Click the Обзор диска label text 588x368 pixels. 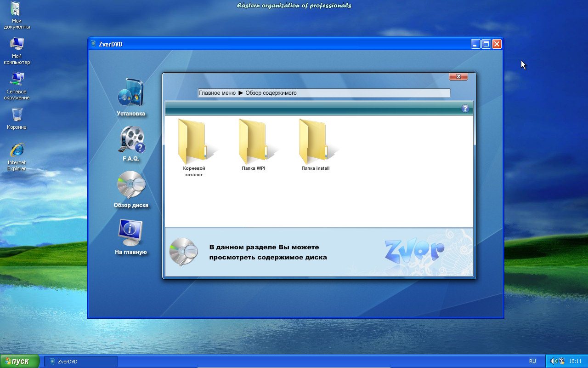coord(131,205)
